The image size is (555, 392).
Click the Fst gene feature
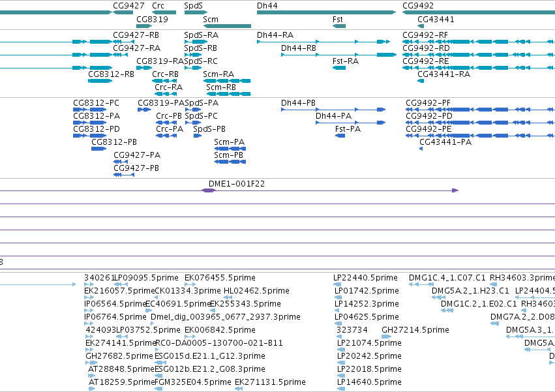(x=339, y=26)
